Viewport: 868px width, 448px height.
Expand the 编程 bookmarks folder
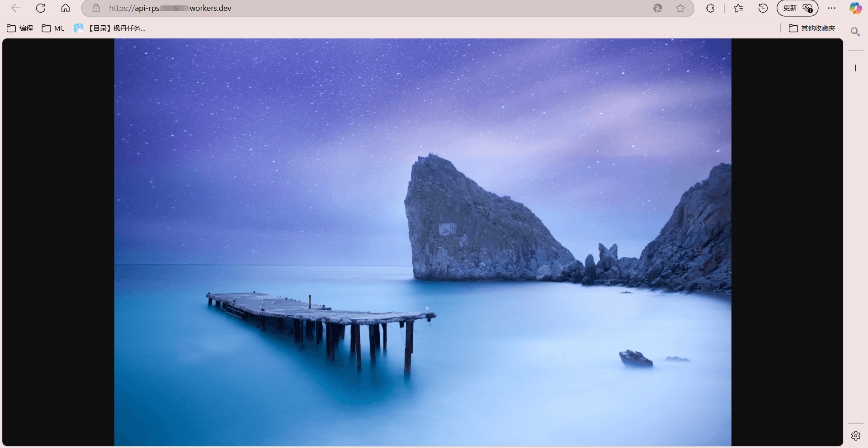click(x=20, y=28)
